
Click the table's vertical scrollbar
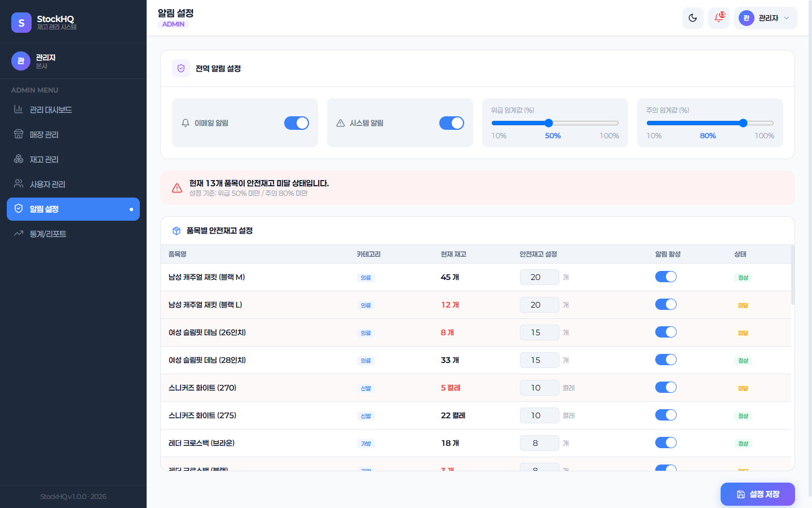coord(793,275)
